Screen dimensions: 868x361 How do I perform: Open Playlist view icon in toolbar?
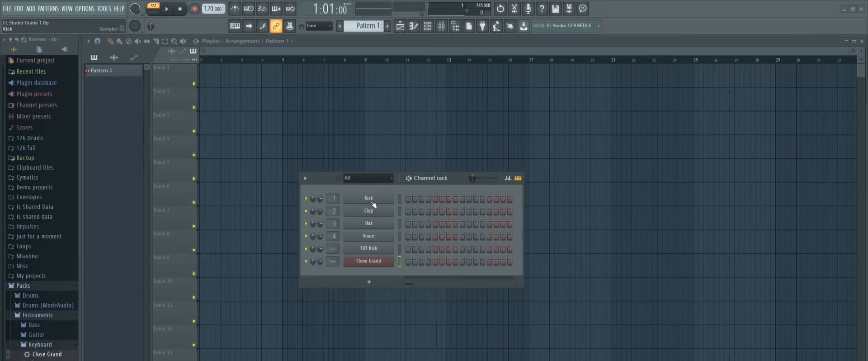[x=400, y=26]
